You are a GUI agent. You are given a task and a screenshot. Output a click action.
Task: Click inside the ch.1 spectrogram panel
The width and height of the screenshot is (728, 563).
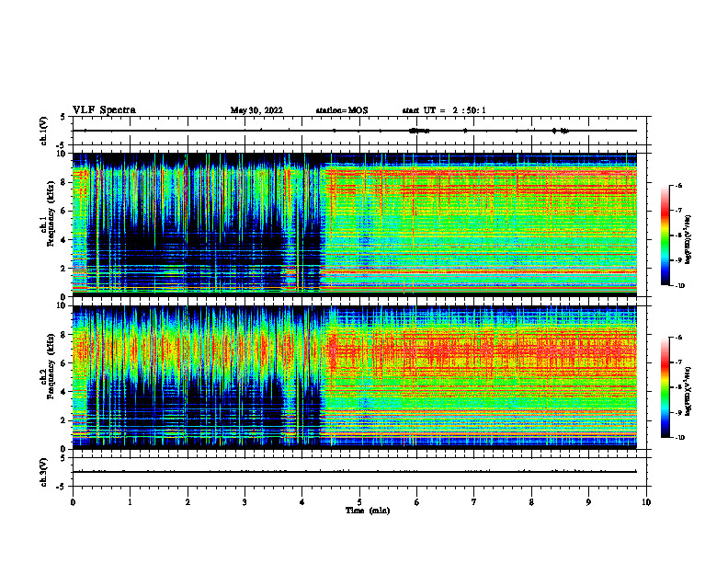coord(355,224)
